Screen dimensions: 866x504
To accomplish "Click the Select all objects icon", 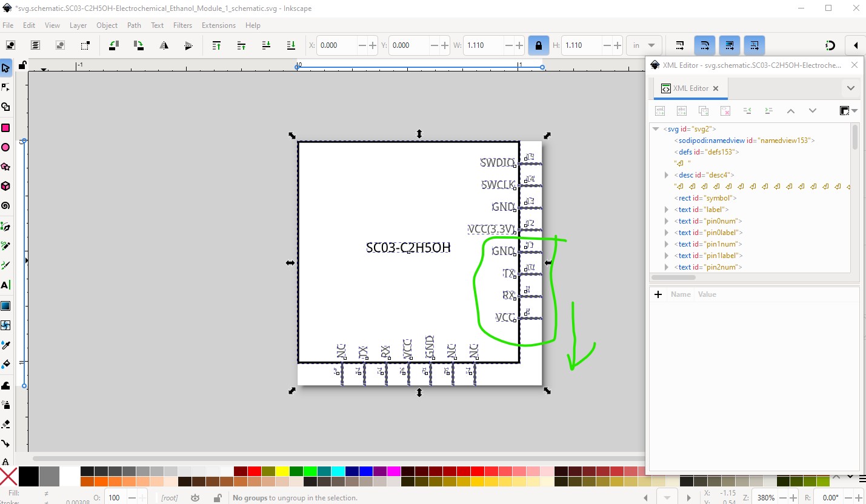I will pos(11,45).
